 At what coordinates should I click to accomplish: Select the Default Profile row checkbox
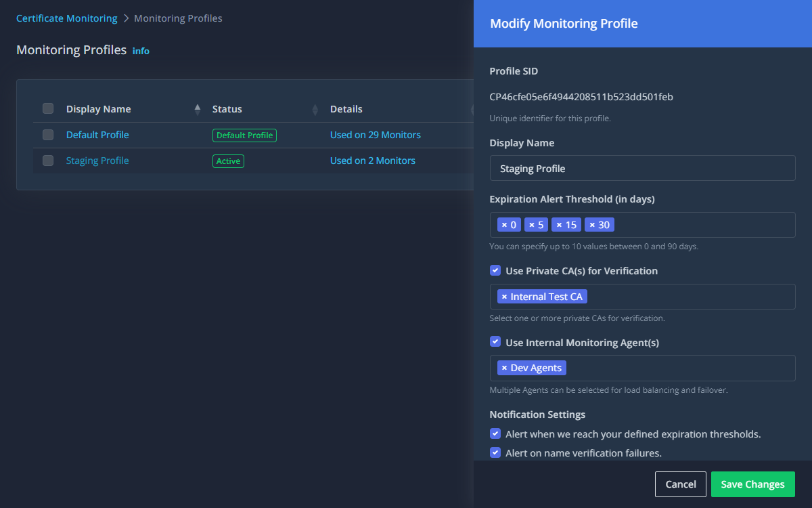click(47, 134)
